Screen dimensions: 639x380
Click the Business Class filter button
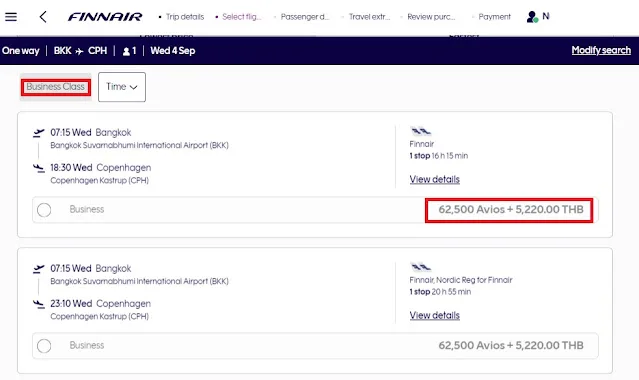[55, 87]
